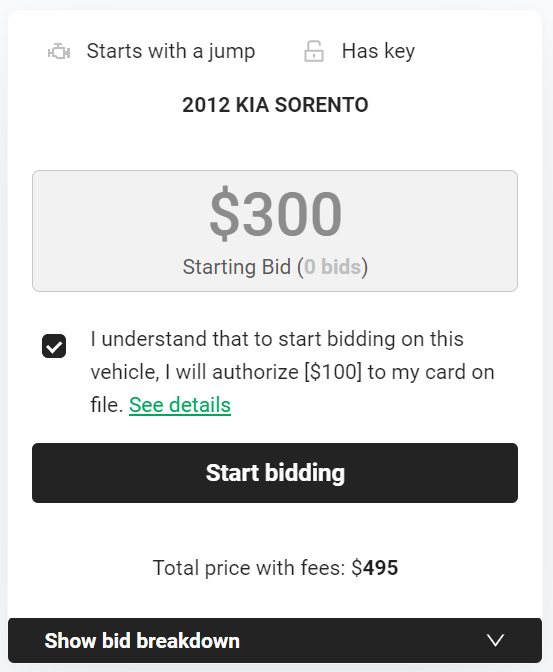Click the $495 total price value

pyautogui.click(x=375, y=568)
